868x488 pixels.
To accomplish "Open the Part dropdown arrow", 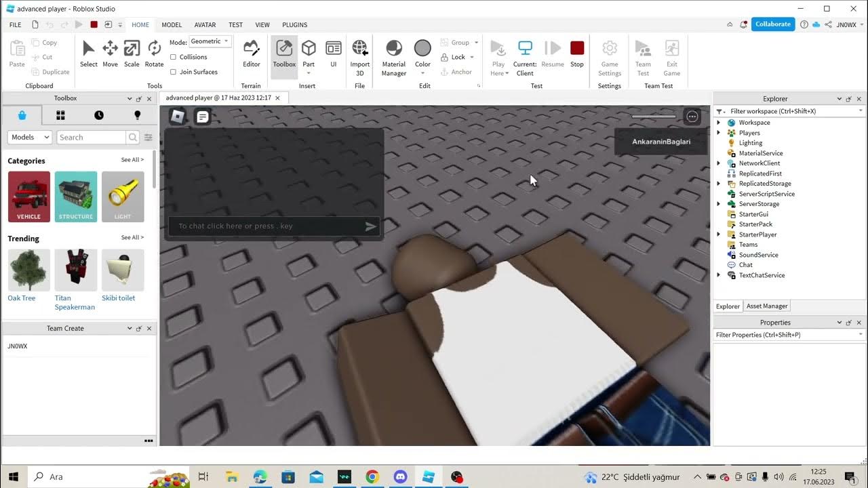I will 309,73.
